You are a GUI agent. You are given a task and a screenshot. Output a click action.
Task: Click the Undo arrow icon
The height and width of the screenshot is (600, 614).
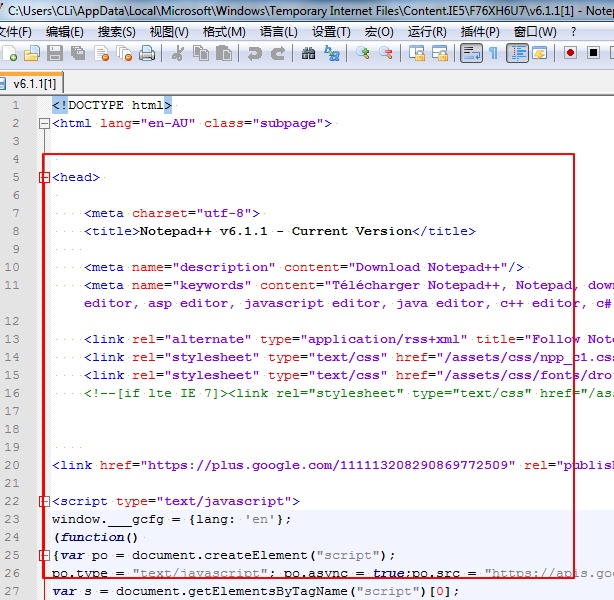pyautogui.click(x=255, y=53)
